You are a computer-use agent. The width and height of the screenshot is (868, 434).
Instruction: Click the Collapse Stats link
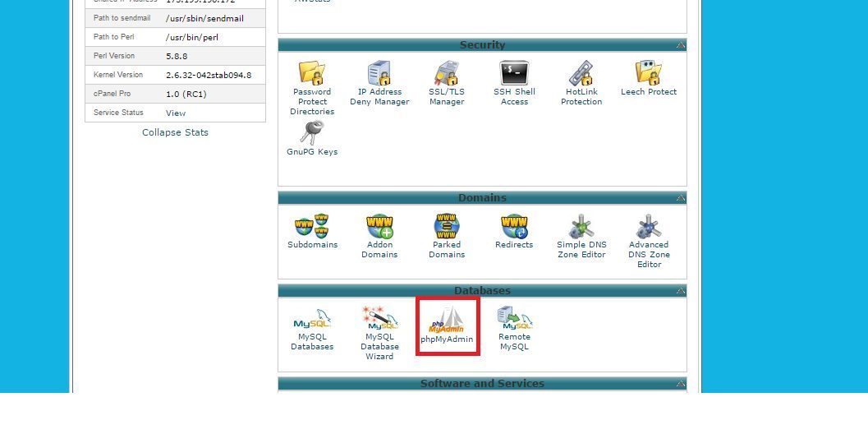pos(175,132)
